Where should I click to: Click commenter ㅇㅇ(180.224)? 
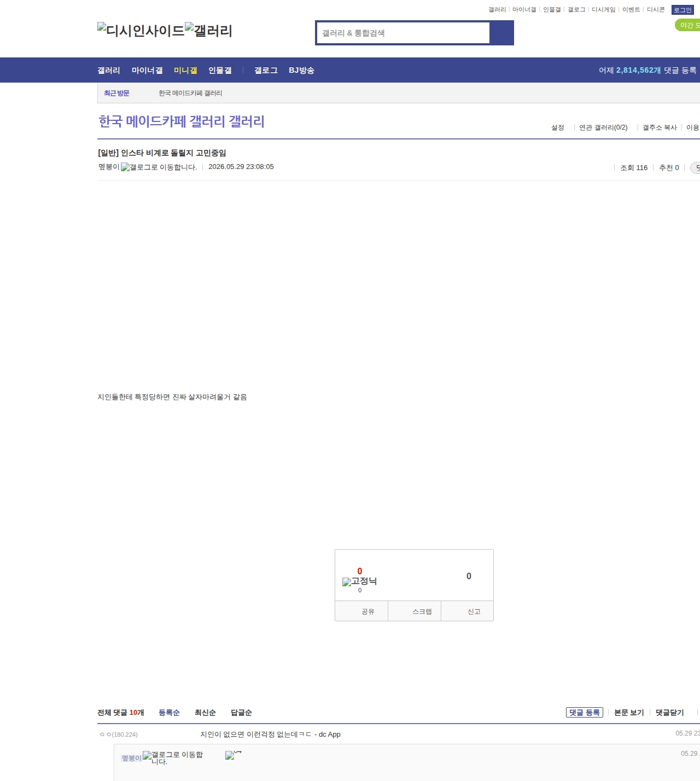tap(119, 735)
